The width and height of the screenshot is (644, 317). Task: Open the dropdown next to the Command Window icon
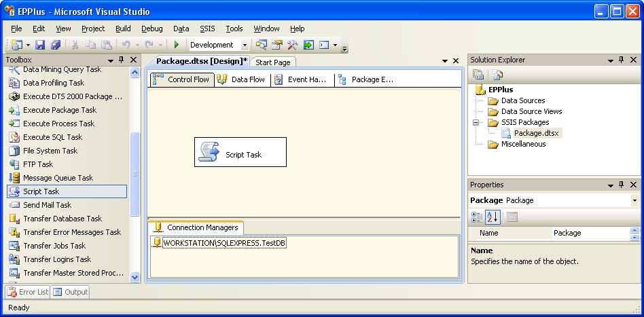(335, 45)
